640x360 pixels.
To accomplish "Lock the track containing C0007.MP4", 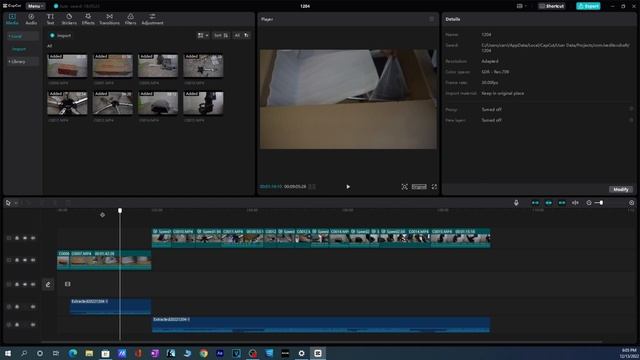I will (17, 260).
